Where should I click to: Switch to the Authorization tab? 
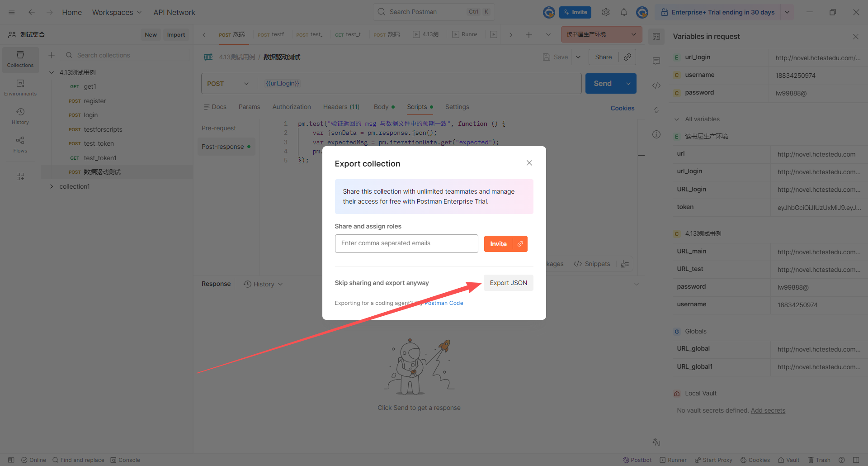(x=292, y=107)
